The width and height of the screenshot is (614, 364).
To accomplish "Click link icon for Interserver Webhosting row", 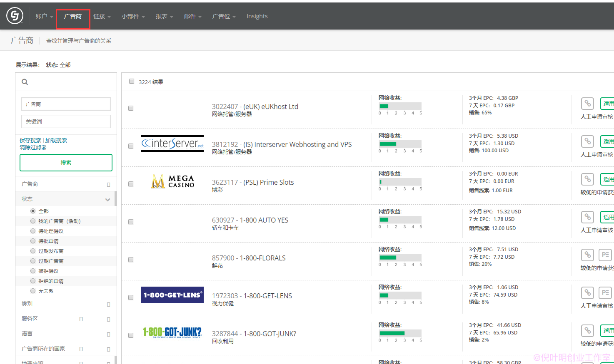I will click(587, 141).
